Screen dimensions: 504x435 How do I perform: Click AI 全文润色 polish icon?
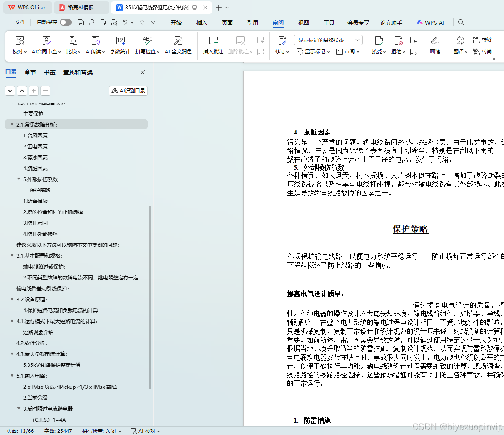178,45
